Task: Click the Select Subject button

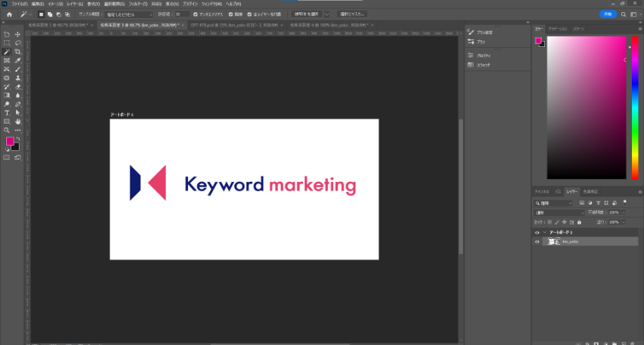Action: 306,14
